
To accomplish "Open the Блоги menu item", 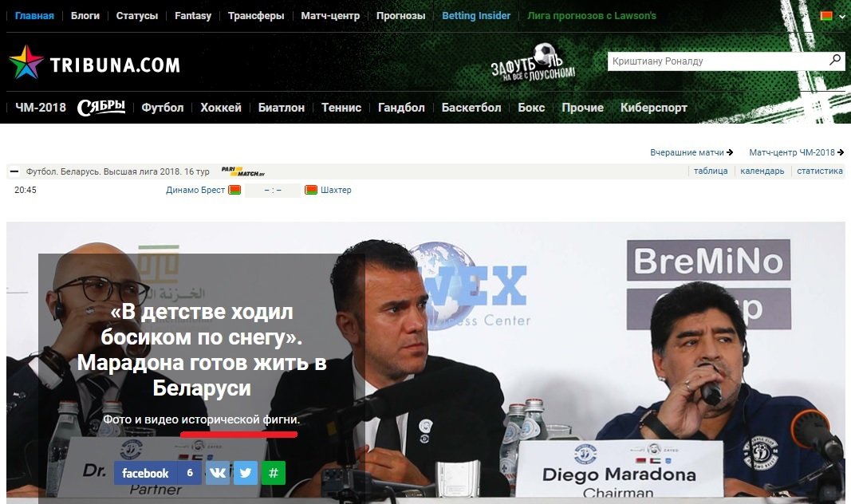I will (x=85, y=16).
